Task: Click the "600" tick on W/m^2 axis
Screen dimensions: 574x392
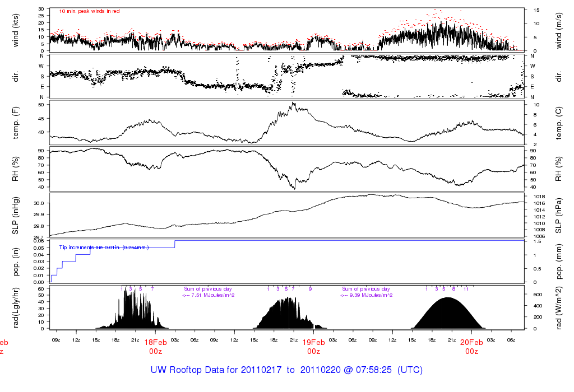Action: [538, 295]
